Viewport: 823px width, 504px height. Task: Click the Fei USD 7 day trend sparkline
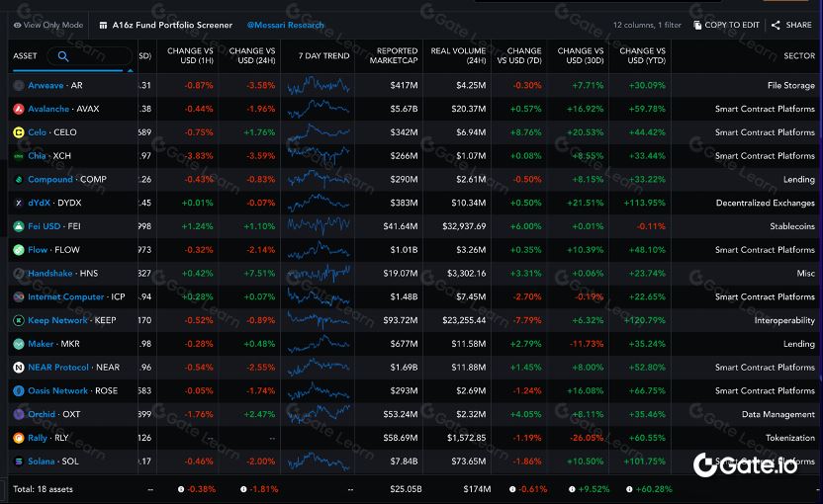click(319, 226)
